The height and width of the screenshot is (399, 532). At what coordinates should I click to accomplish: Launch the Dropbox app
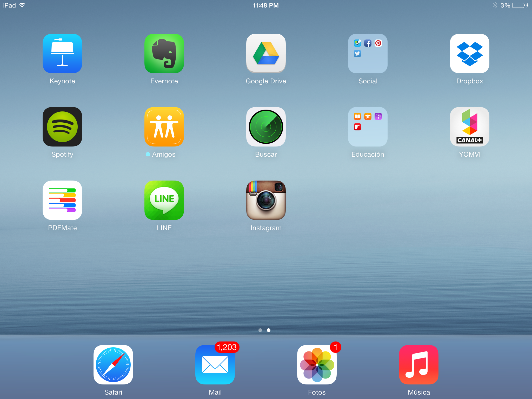pos(470,54)
